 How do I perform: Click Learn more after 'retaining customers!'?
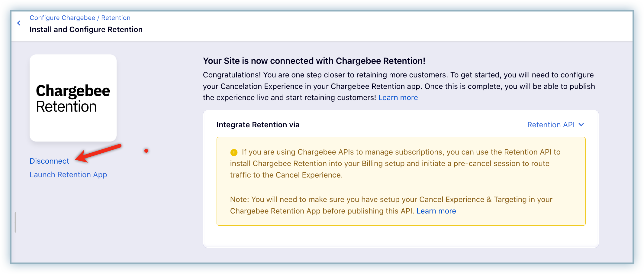pos(398,98)
